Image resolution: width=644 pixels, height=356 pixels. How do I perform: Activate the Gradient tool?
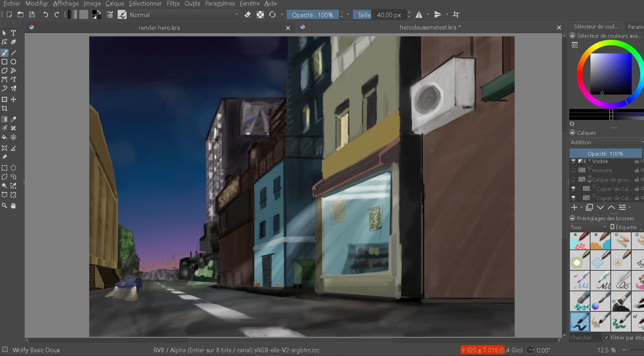click(4, 119)
